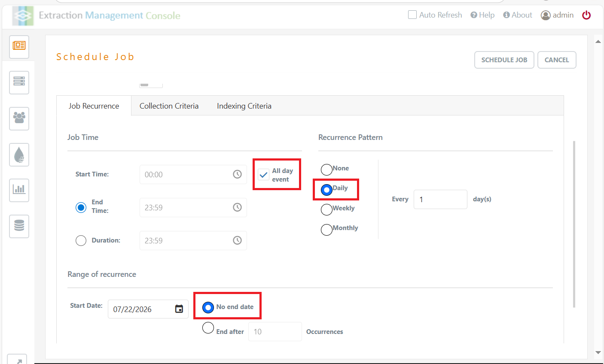Click the Extraction Management Console logo
Screen dimensions: 604x364
23,16
